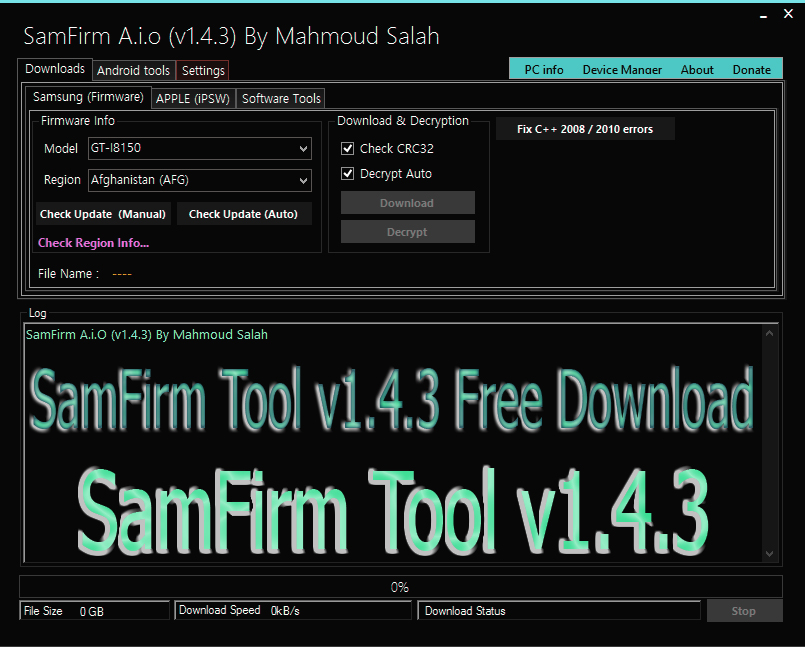Open the Settings tab
Screen dimensions: 805x647
(203, 70)
